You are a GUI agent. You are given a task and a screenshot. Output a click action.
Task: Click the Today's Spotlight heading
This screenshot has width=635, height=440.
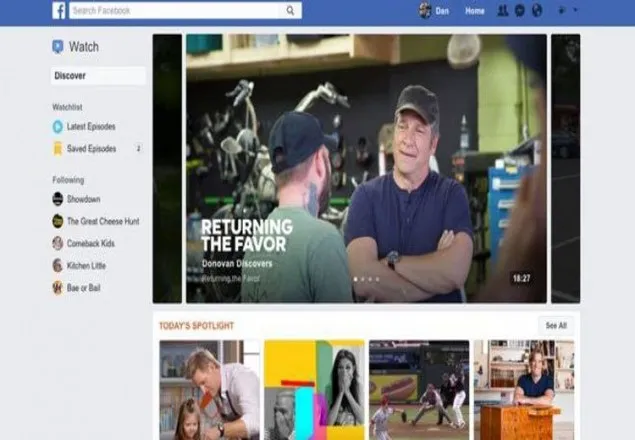click(196, 326)
